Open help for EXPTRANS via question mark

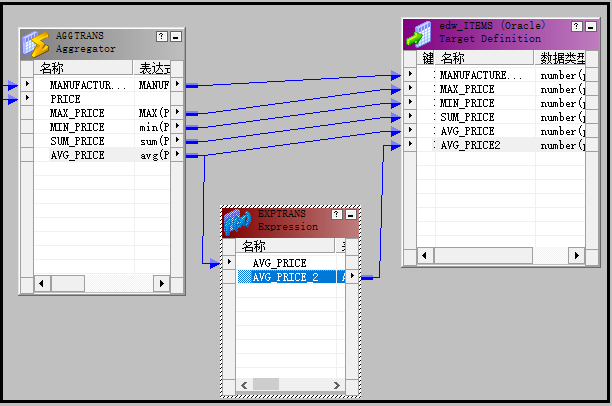tap(337, 214)
